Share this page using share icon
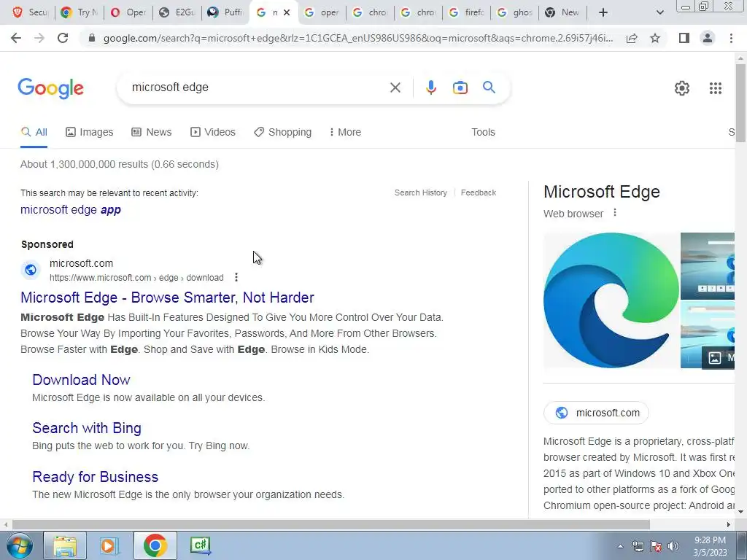This screenshot has height=560, width=747. [632, 38]
